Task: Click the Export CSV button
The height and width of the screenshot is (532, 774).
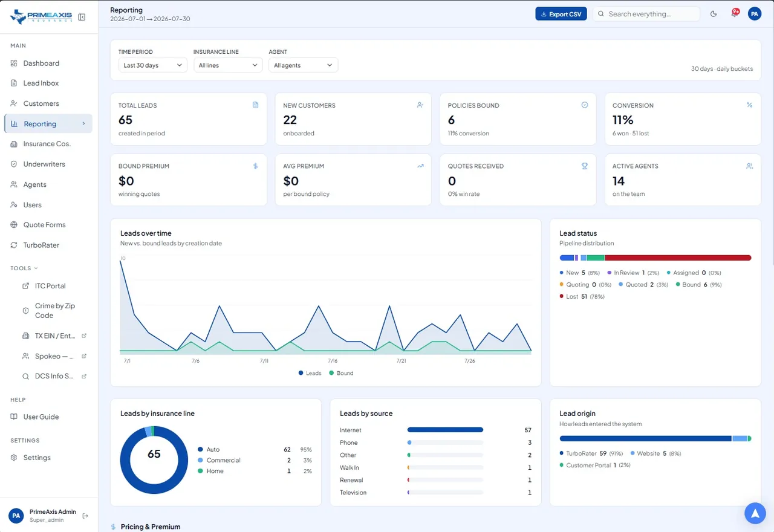Action: (x=561, y=14)
